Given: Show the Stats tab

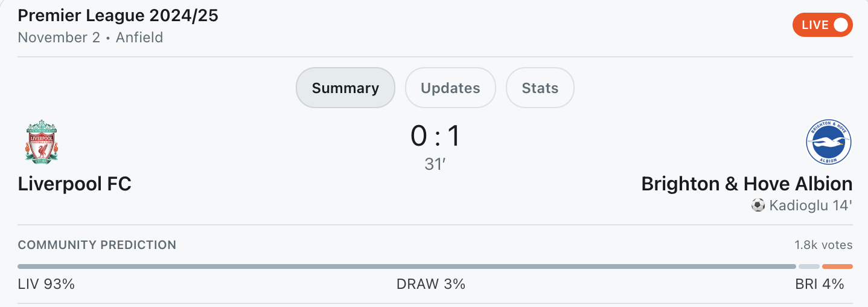Looking at the screenshot, I should tap(540, 88).
